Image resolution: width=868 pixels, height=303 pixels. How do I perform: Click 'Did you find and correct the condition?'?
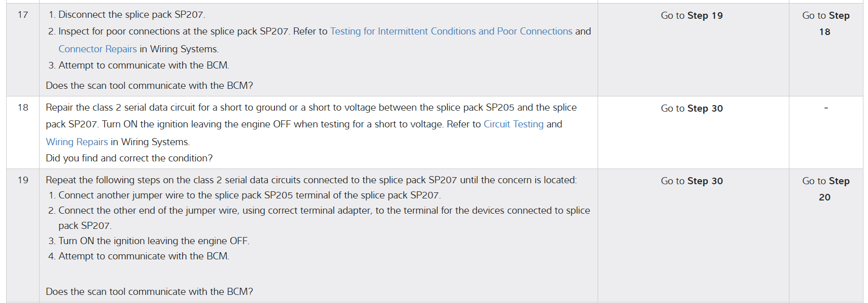coord(129,158)
